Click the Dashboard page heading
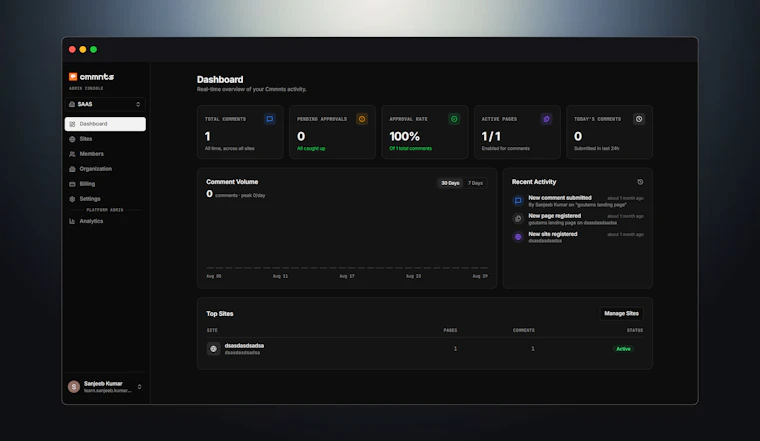The height and width of the screenshot is (441, 760). (220, 79)
